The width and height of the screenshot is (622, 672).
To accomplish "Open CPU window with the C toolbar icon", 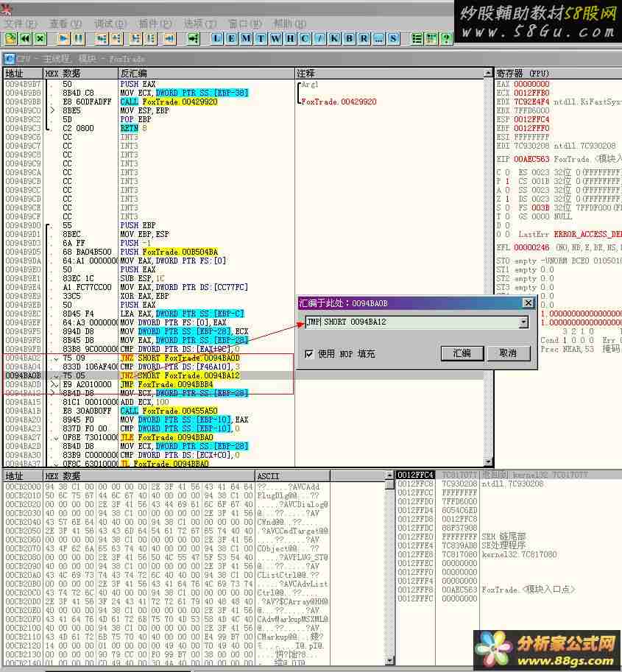I will [305, 38].
